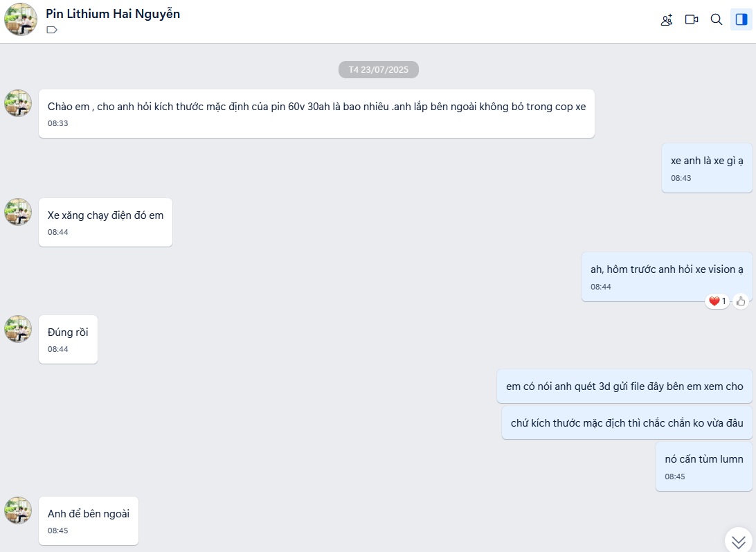The image size is (756, 552).
Task: Start a video call with the contact
Action: coord(691,19)
